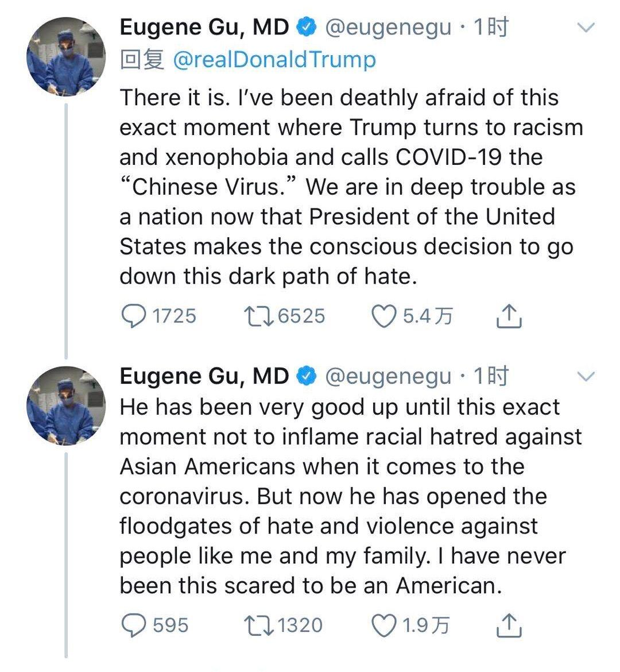Image resolution: width=620 pixels, height=672 pixels.
Task: Share the second tweet
Action: click(x=508, y=625)
